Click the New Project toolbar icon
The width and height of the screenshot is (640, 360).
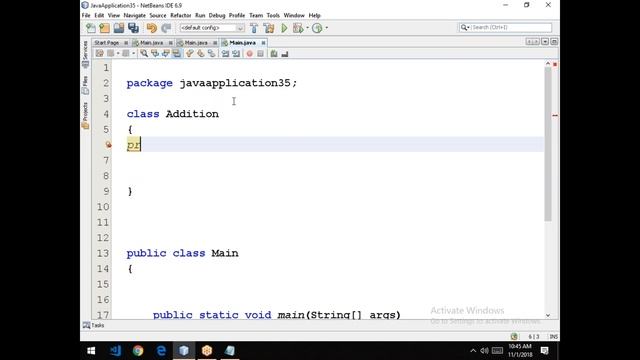coord(104,28)
